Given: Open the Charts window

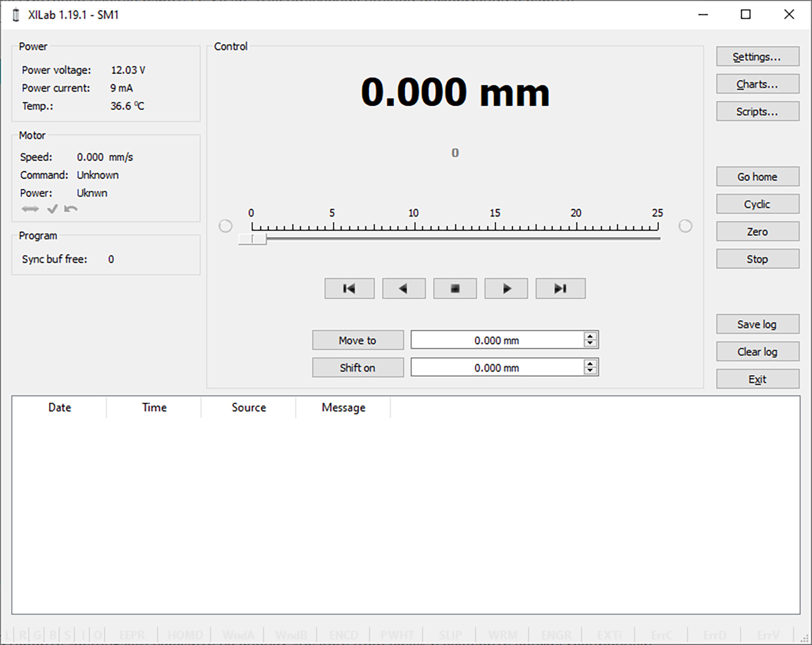Looking at the screenshot, I should point(757,84).
